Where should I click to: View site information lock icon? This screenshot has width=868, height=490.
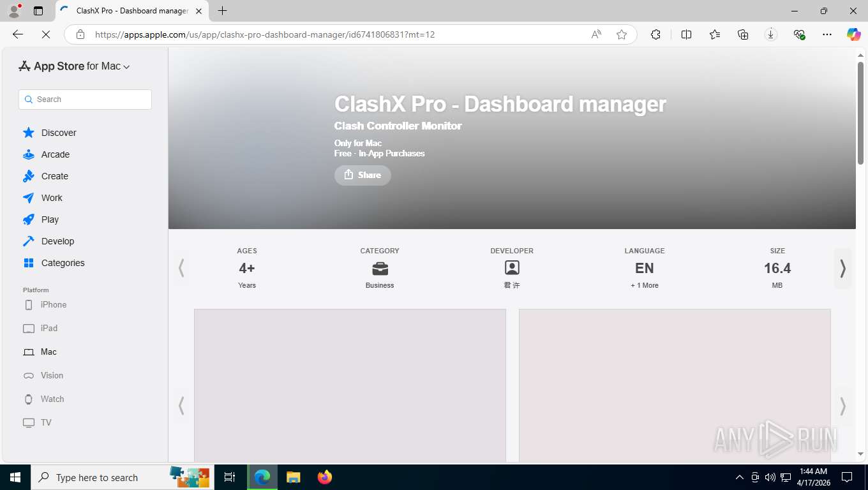pos(80,34)
